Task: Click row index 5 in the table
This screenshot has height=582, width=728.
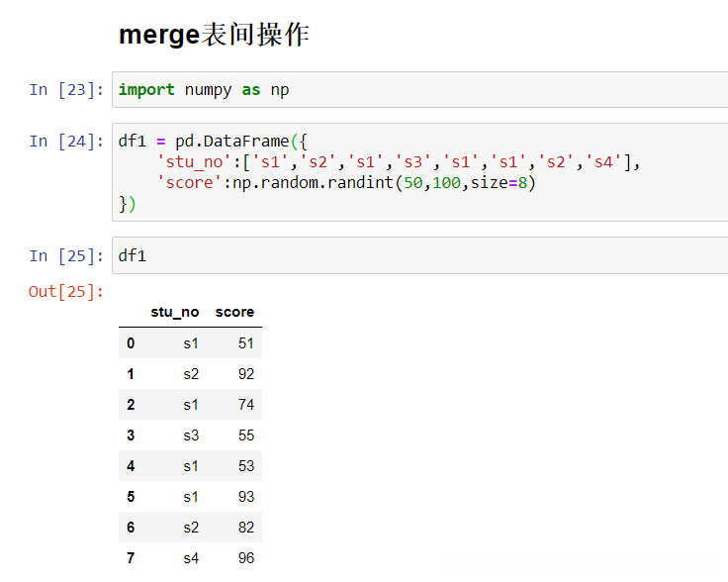Action: tap(131, 497)
